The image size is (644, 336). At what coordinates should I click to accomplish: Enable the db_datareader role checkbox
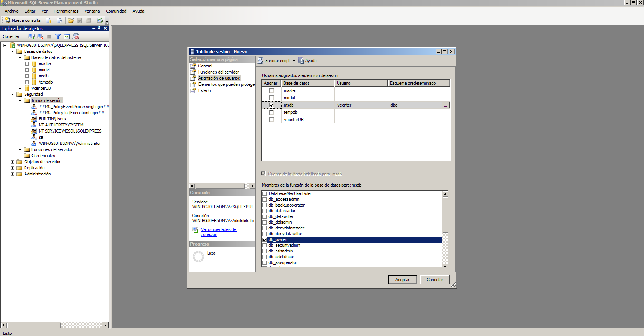click(265, 211)
